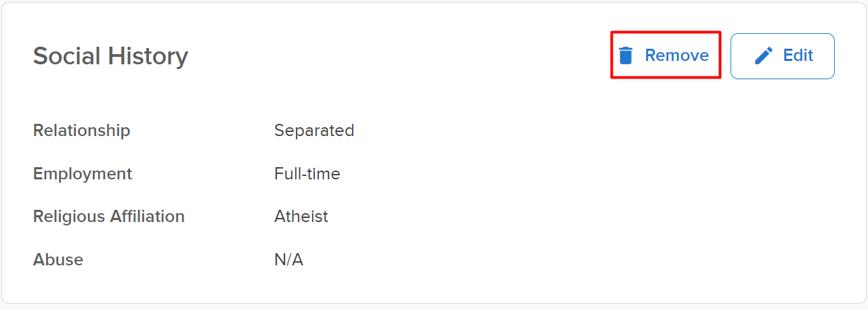Select the Employment field label

(83, 174)
